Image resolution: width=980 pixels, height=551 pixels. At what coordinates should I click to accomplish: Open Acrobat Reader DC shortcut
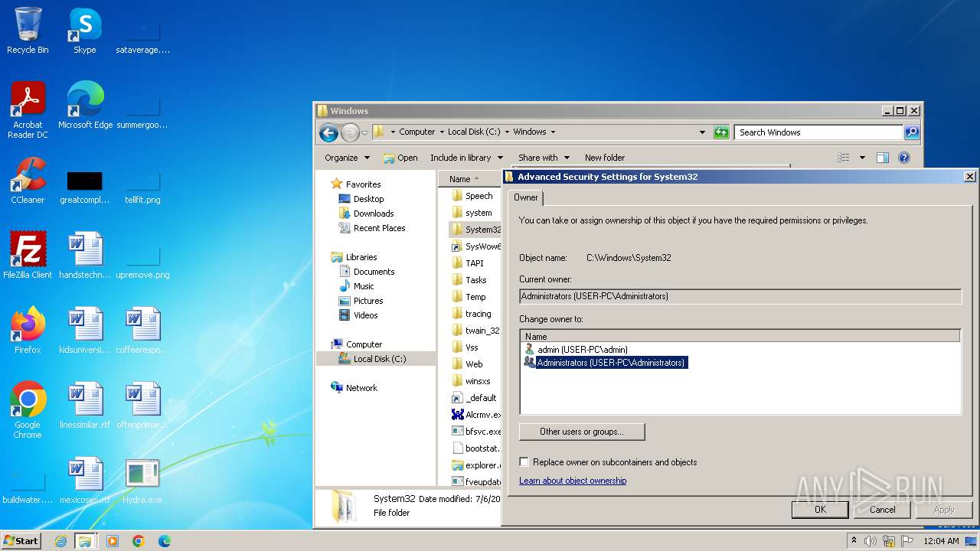pyautogui.click(x=28, y=109)
